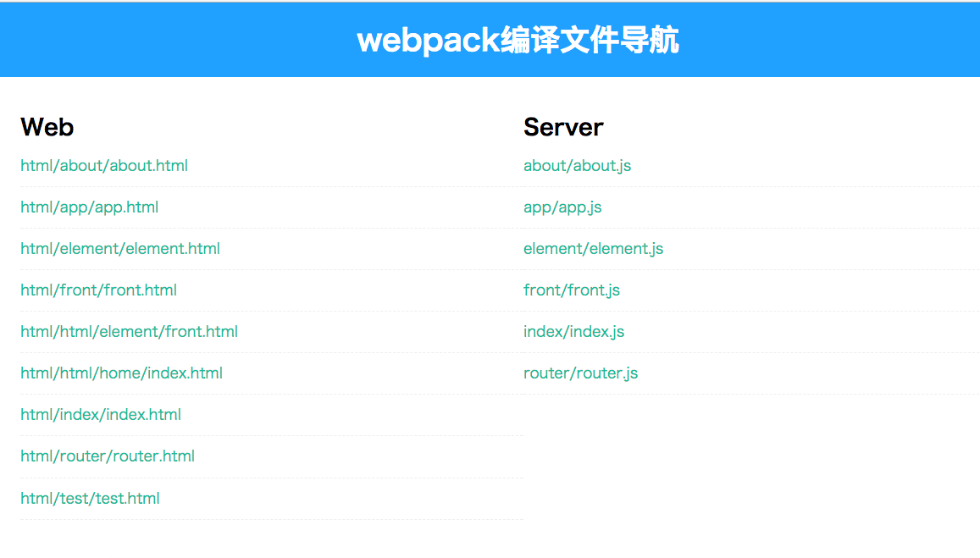The image size is (980, 558).
Task: Click the html/element/element.html link
Action: coord(119,248)
